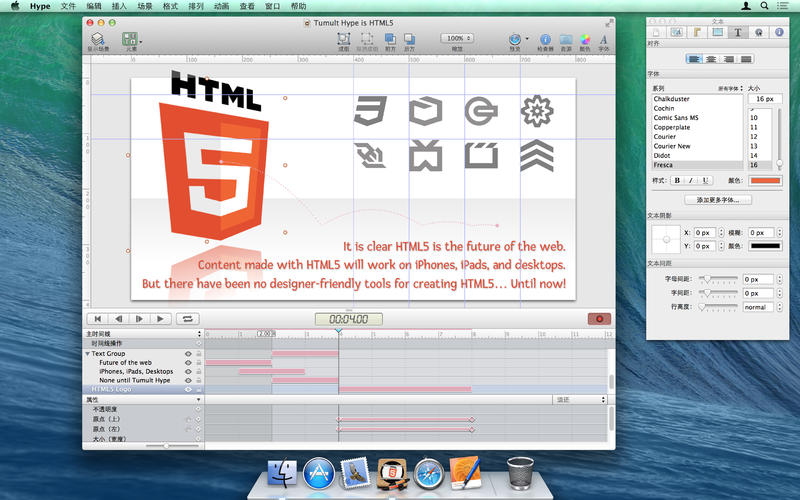Select the Courier New font
This screenshot has height=500, width=800.
click(x=672, y=146)
